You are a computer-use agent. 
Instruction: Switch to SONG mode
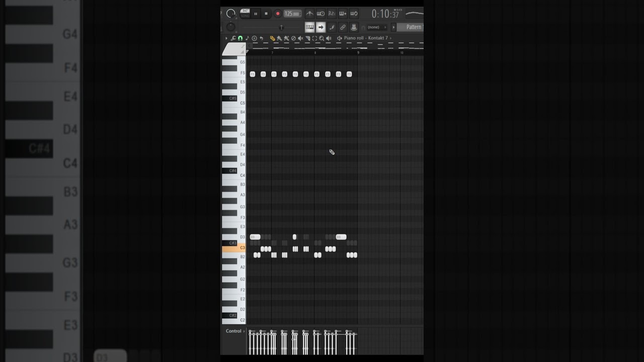pyautogui.click(x=245, y=16)
